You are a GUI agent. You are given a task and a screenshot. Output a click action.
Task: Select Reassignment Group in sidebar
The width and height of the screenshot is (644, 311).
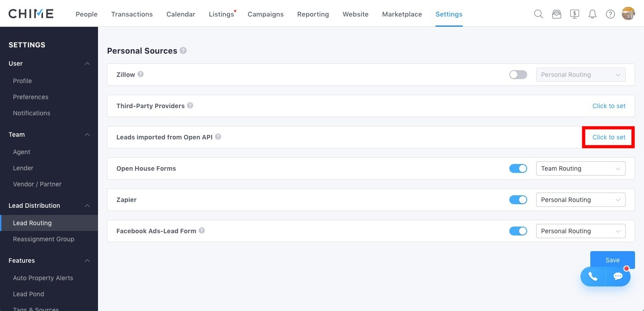(x=43, y=239)
